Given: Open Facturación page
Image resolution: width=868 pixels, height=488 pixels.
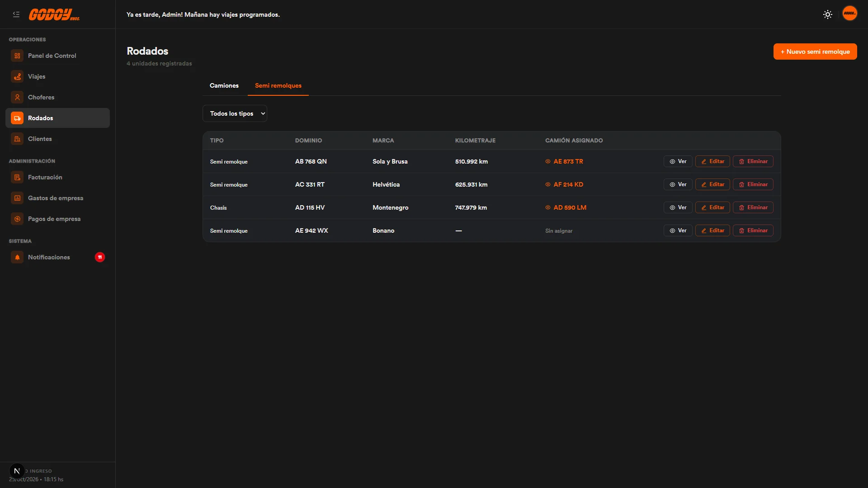Looking at the screenshot, I should tap(57, 177).
